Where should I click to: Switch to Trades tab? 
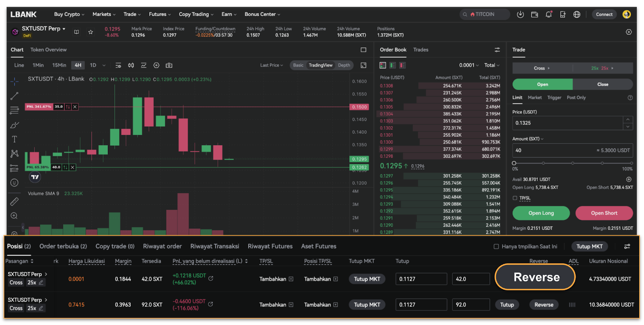421,50
